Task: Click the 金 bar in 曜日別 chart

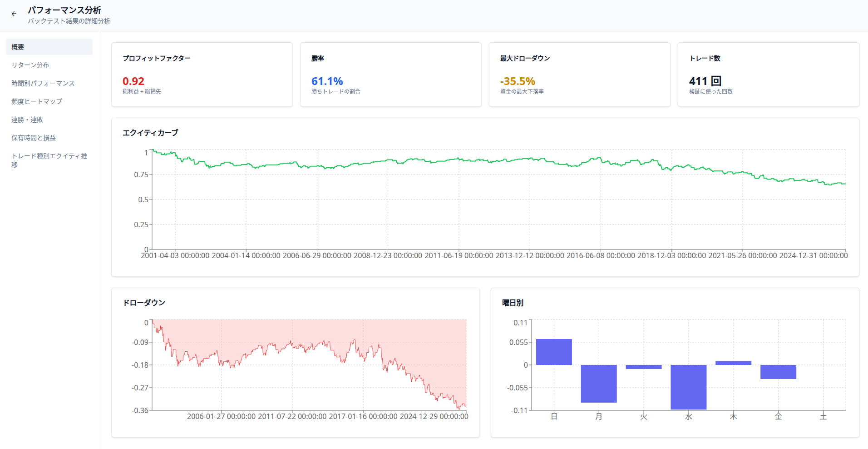Action: (x=778, y=372)
